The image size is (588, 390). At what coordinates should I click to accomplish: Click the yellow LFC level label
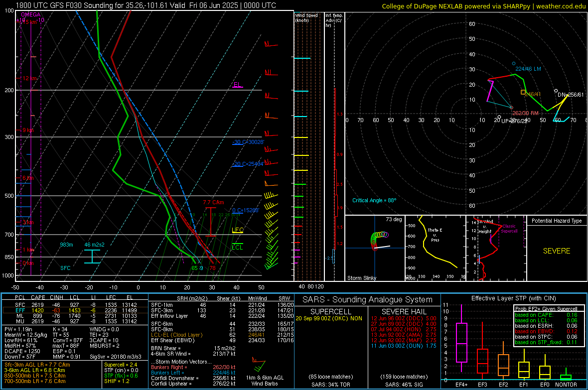237,230
